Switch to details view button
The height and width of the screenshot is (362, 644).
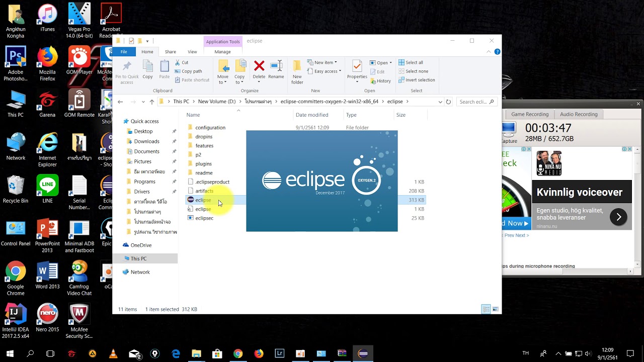pyautogui.click(x=486, y=309)
